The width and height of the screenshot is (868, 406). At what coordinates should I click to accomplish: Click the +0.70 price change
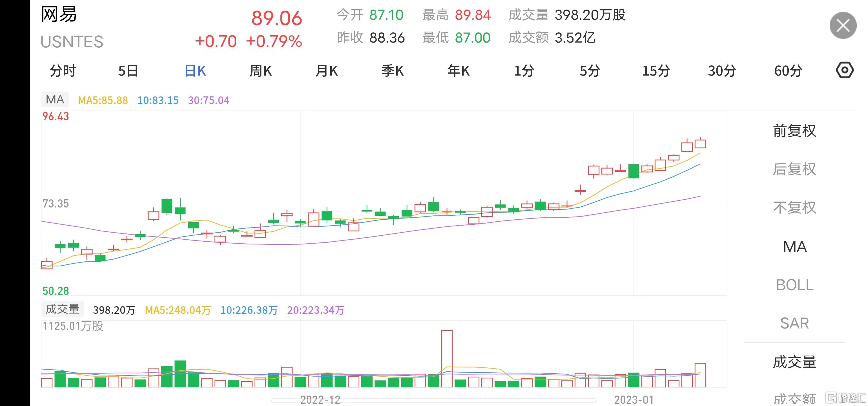(216, 41)
